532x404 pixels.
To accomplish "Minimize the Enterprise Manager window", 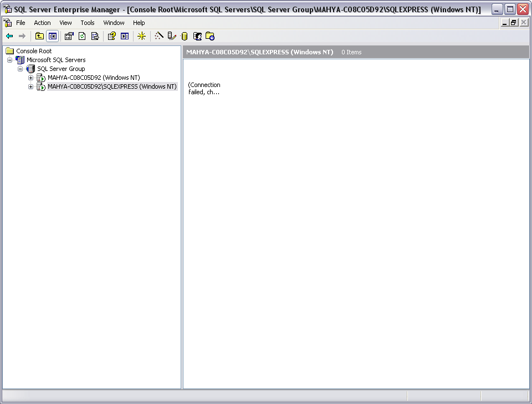I will (497, 9).
